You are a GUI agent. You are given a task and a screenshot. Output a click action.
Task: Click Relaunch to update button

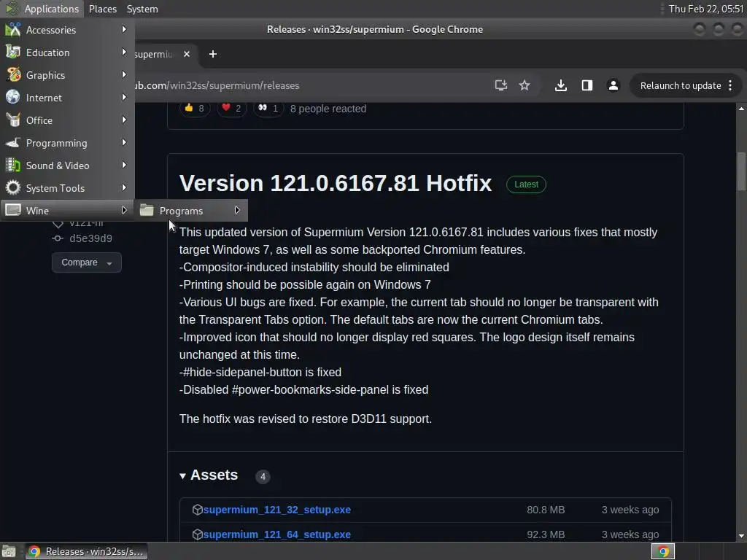click(x=680, y=86)
